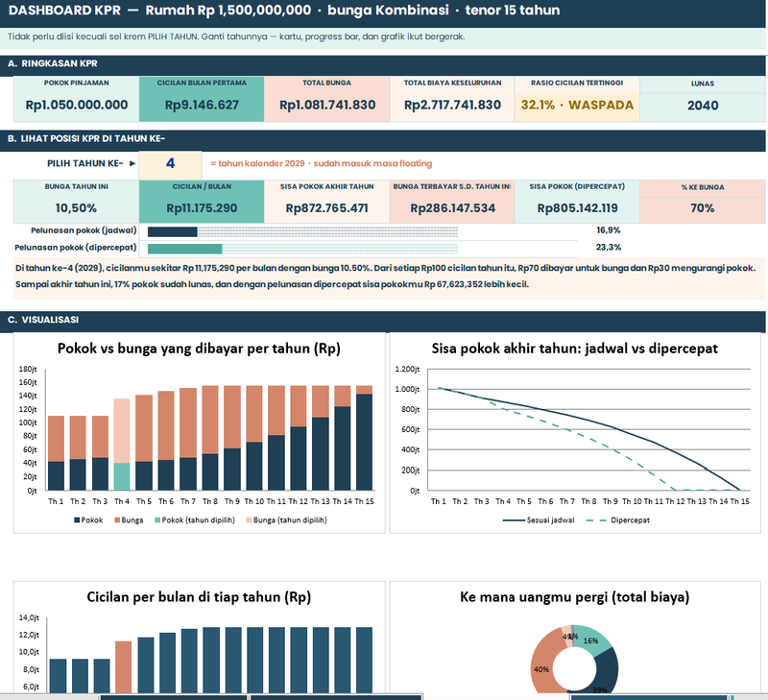Select the 'Pokok vs bunga yang dibayar per tahun' chart title

click(x=199, y=349)
